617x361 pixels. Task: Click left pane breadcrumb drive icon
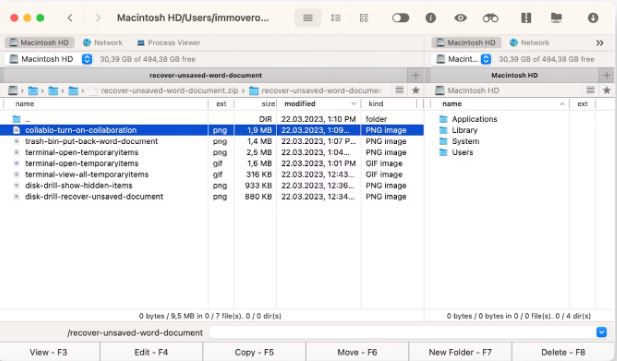(13, 91)
